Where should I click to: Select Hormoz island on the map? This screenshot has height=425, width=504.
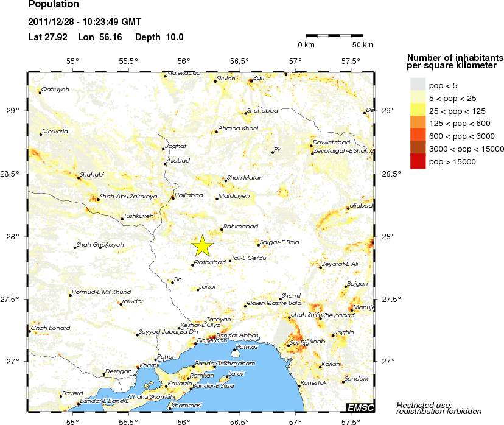coord(236,353)
